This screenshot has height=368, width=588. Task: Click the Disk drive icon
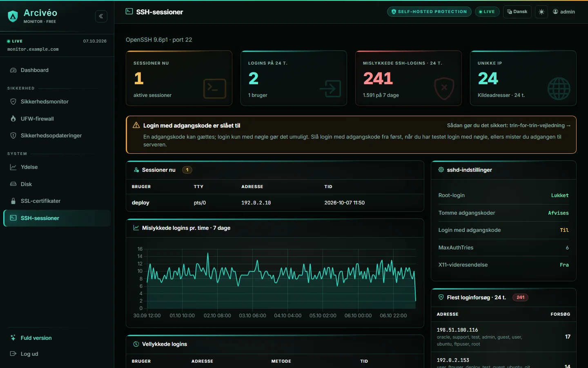[13, 184]
